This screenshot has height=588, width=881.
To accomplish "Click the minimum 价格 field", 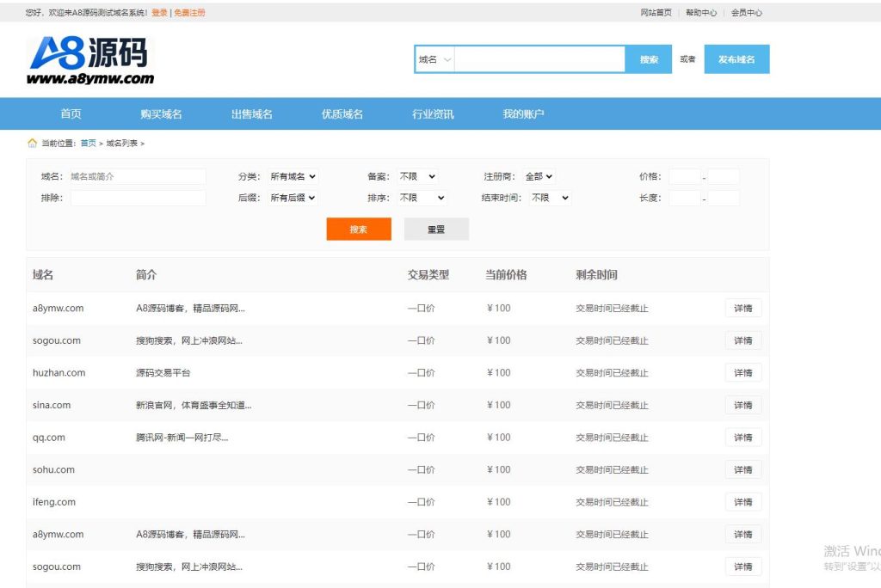I will pyautogui.click(x=684, y=176).
